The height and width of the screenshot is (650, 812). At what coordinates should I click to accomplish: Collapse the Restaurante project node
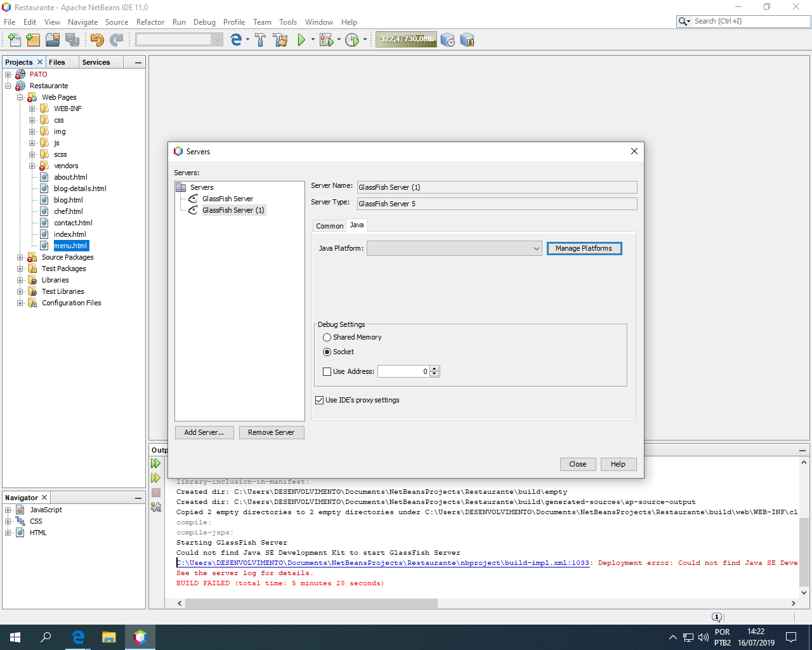click(8, 86)
